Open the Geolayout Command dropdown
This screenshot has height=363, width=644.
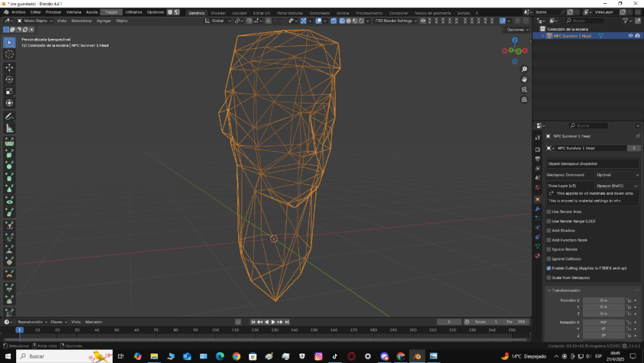point(616,175)
